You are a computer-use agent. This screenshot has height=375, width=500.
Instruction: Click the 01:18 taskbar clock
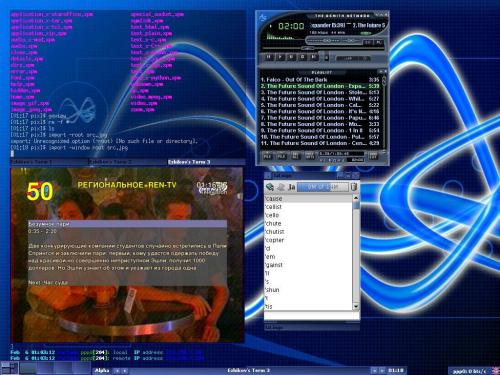[396, 370]
